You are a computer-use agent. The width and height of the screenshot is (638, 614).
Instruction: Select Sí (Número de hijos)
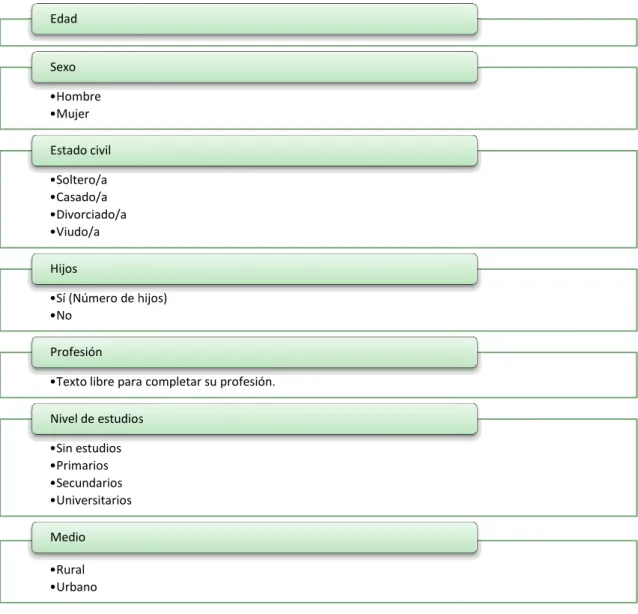click(x=109, y=298)
